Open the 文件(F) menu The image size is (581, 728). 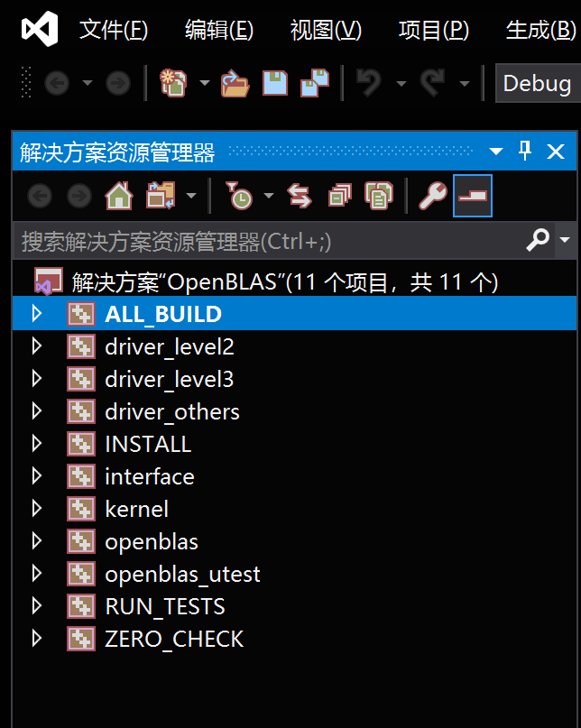pyautogui.click(x=114, y=31)
